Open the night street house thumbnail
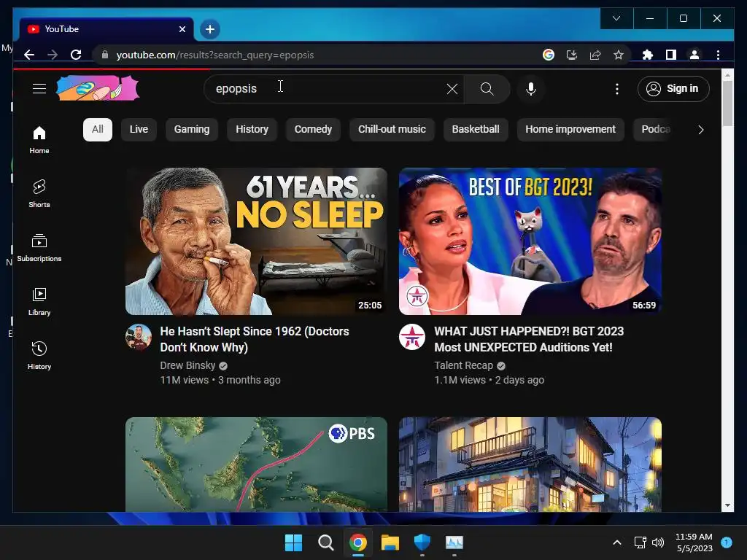This screenshot has width=747, height=560. (x=530, y=464)
